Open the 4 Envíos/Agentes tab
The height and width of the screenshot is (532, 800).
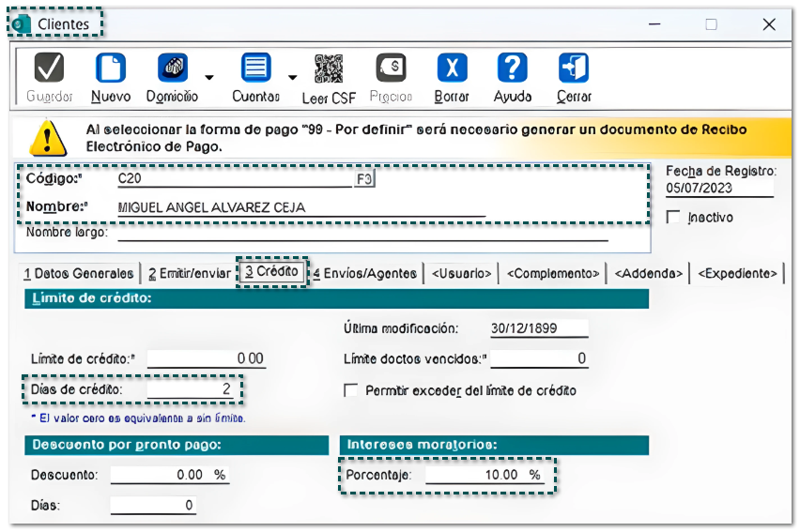tap(365, 273)
